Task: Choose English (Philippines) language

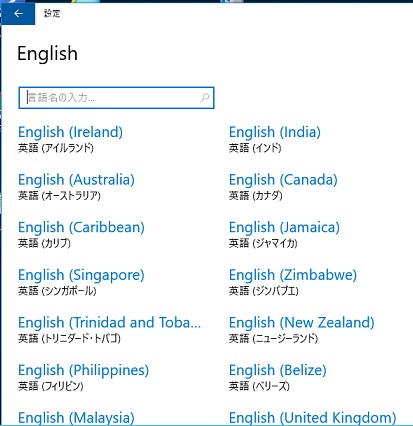Action: coord(83,377)
